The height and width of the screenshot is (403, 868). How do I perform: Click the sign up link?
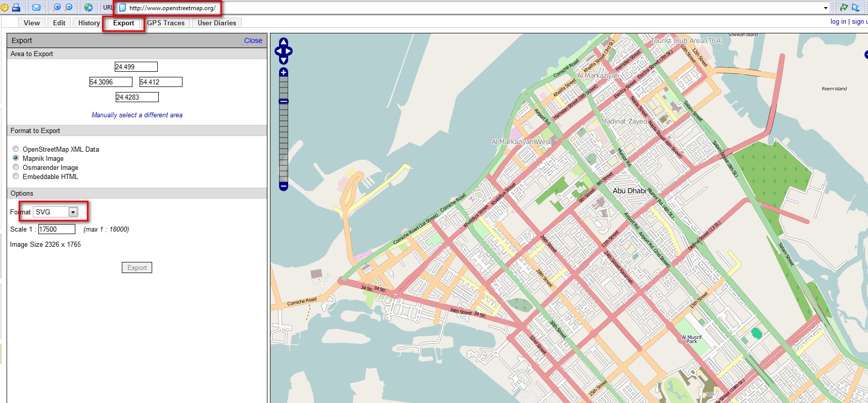pyautogui.click(x=860, y=22)
